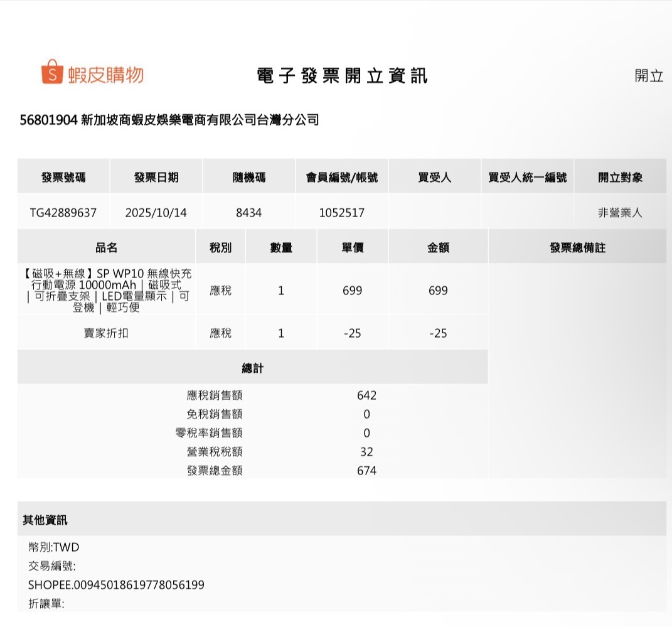The height and width of the screenshot is (627, 672).
Task: Click the 總計 section header
Action: tap(252, 368)
